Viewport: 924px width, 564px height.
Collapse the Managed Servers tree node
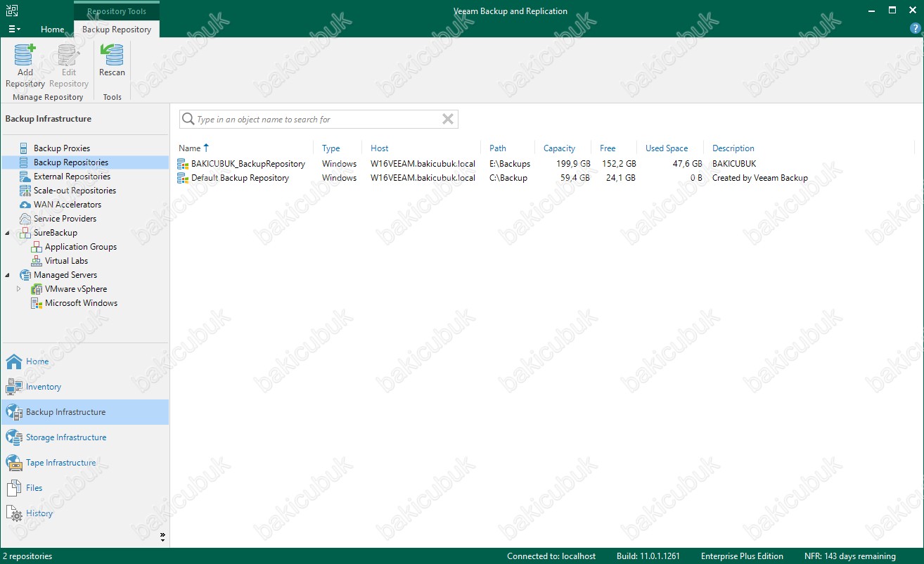click(8, 275)
